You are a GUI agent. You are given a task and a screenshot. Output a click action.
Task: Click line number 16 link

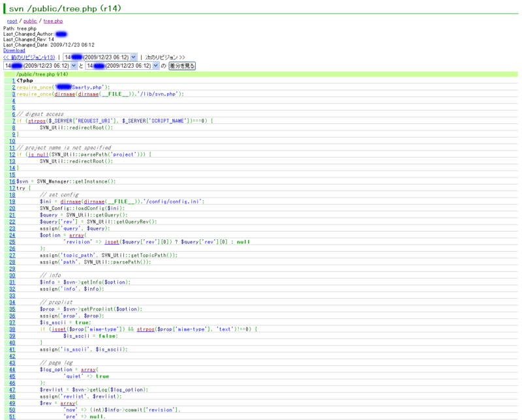click(12, 181)
